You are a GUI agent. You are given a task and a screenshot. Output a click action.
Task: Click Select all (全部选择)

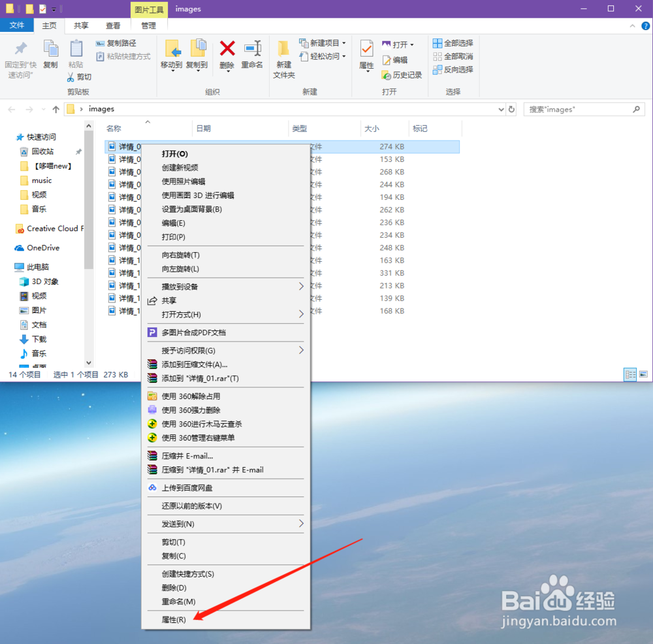coord(453,43)
